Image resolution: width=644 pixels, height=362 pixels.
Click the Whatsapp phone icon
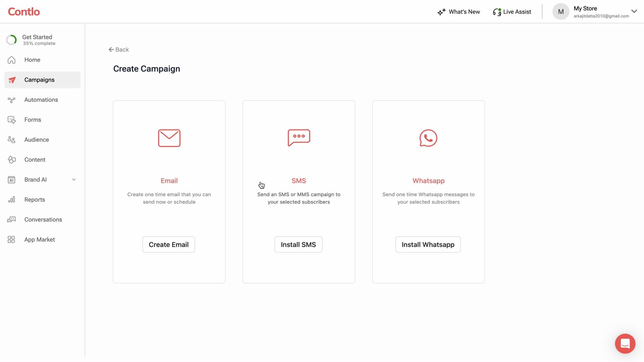click(428, 138)
